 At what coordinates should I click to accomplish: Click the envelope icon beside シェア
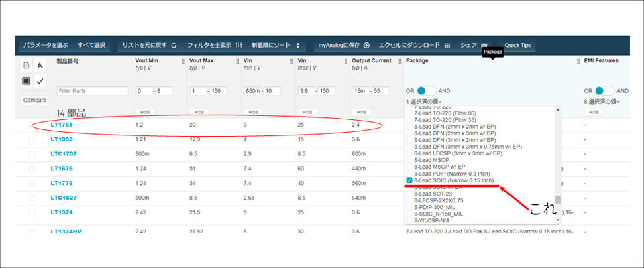tap(484, 45)
